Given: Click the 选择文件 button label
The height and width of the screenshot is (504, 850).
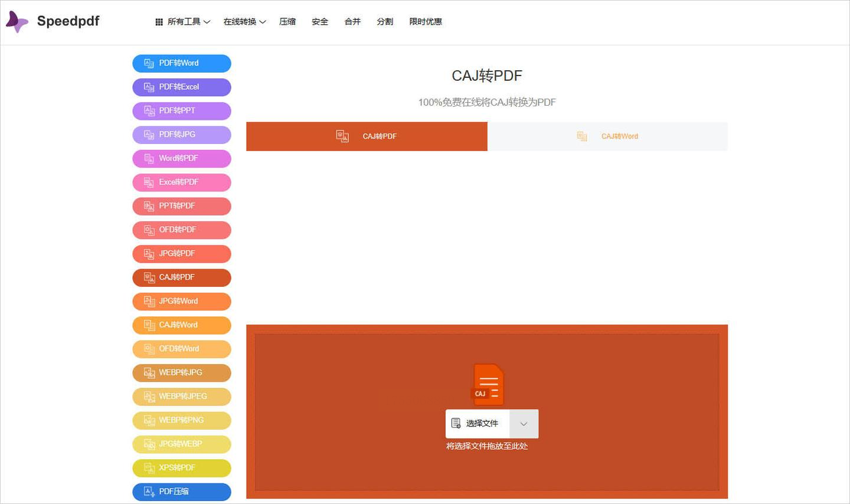Looking at the screenshot, I should [x=482, y=423].
